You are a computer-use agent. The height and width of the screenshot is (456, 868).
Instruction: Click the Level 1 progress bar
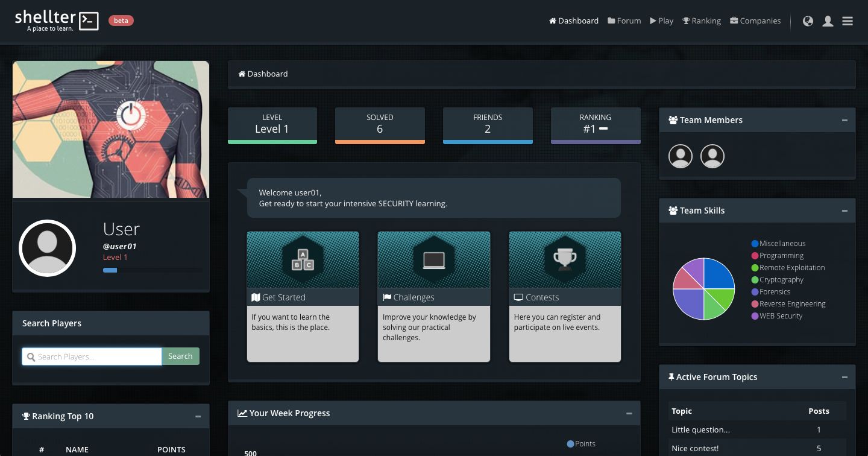click(x=110, y=270)
